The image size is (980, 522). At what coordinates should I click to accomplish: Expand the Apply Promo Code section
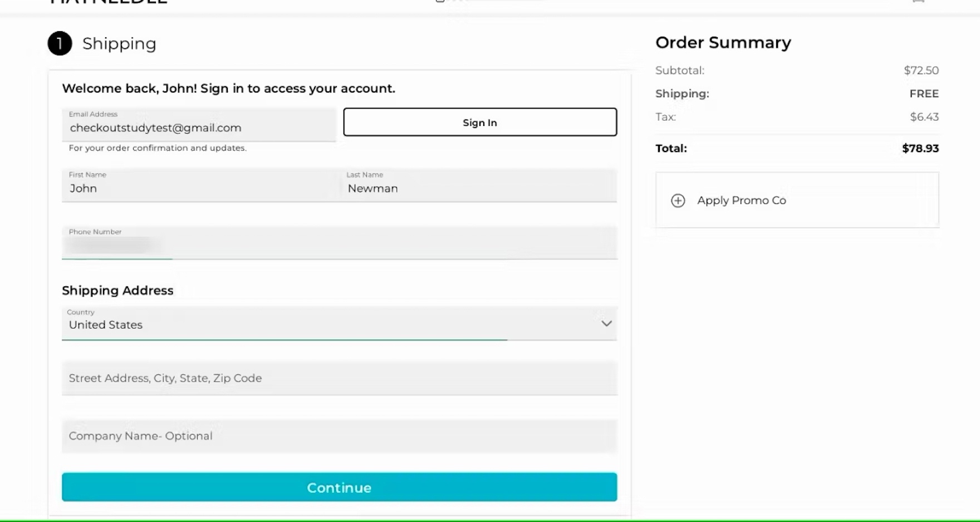coord(741,201)
